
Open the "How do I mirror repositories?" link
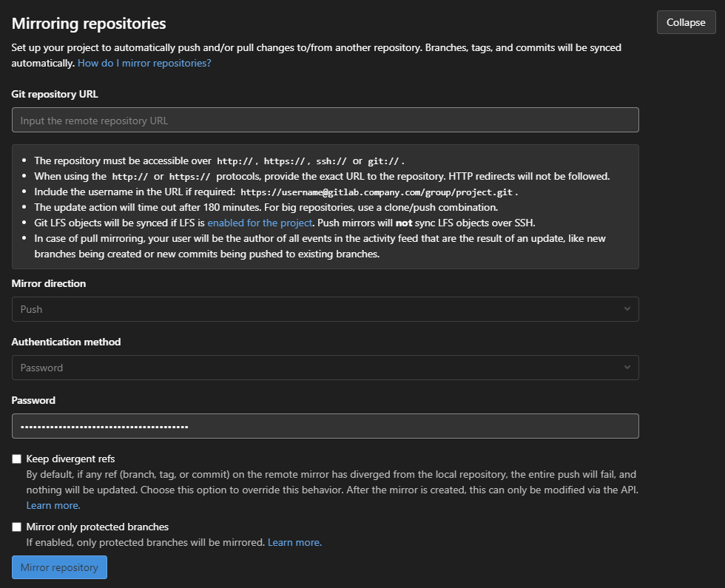click(144, 64)
